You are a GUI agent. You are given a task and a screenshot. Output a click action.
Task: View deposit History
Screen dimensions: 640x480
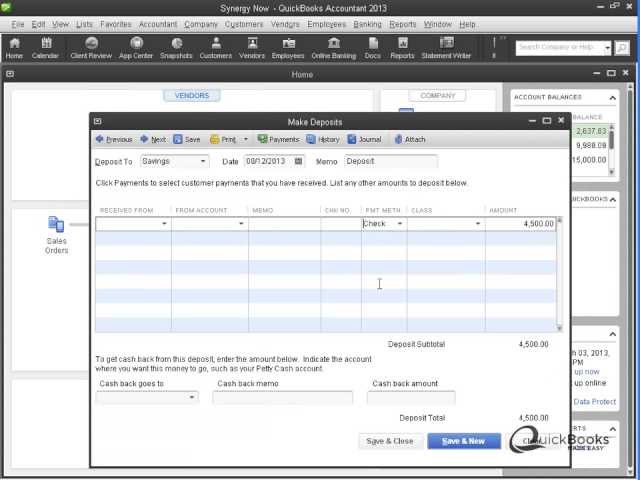tap(323, 140)
